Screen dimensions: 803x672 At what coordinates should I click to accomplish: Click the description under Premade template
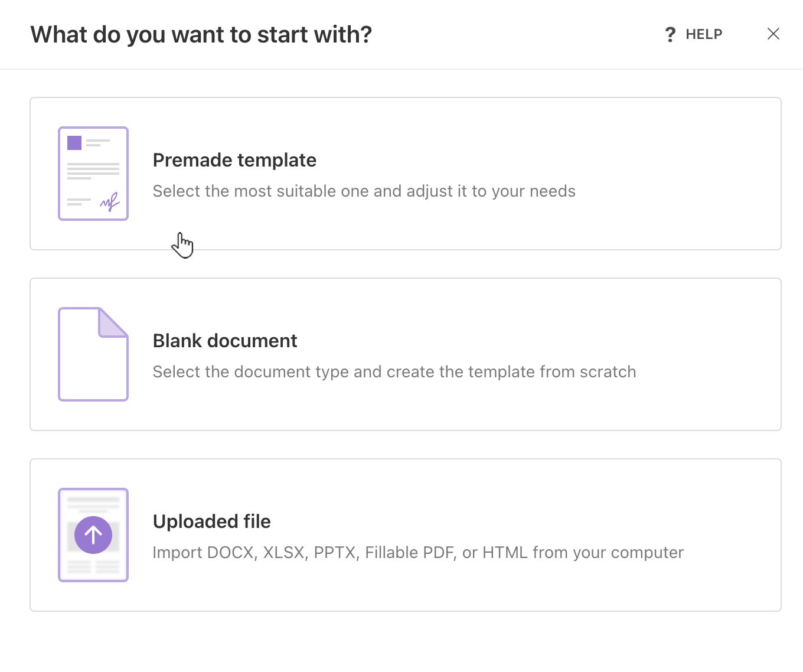tap(364, 191)
